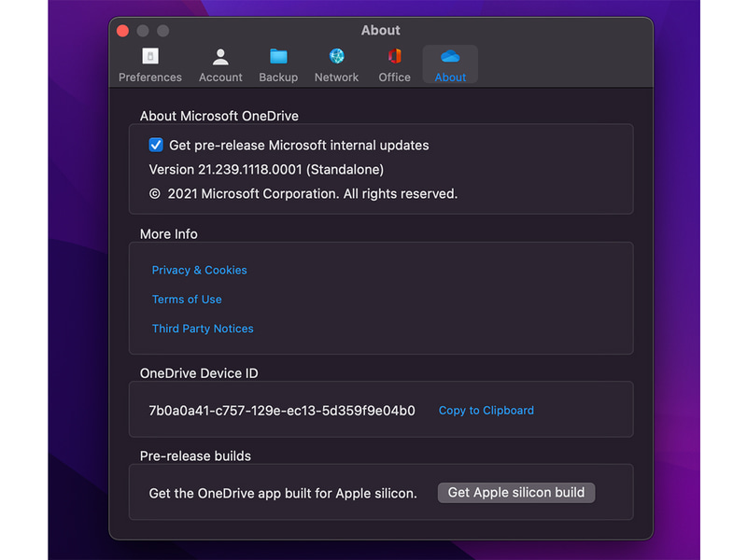Uncheck pre-release Microsoft internal updates checkbox

coord(156,145)
